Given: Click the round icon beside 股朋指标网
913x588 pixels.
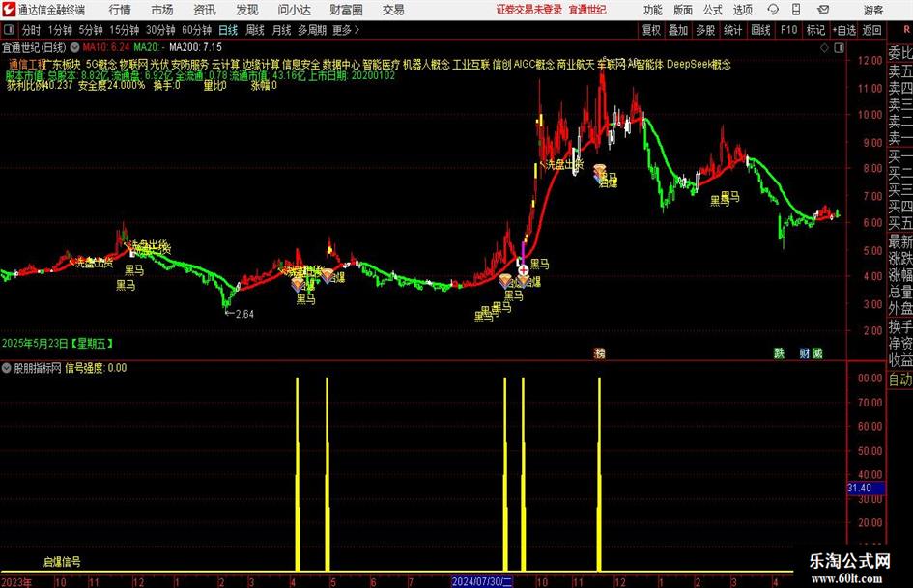Looking at the screenshot, I should (7, 367).
